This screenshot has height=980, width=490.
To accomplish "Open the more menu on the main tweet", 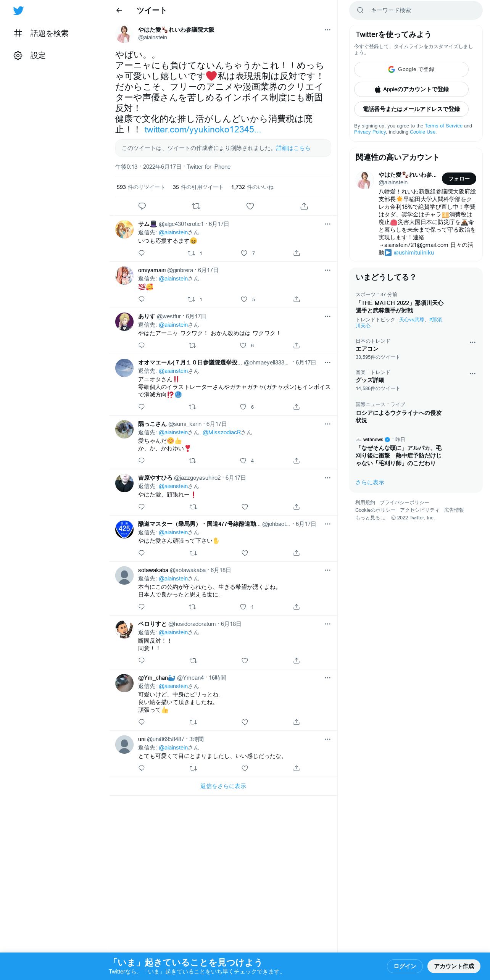I will [x=327, y=30].
